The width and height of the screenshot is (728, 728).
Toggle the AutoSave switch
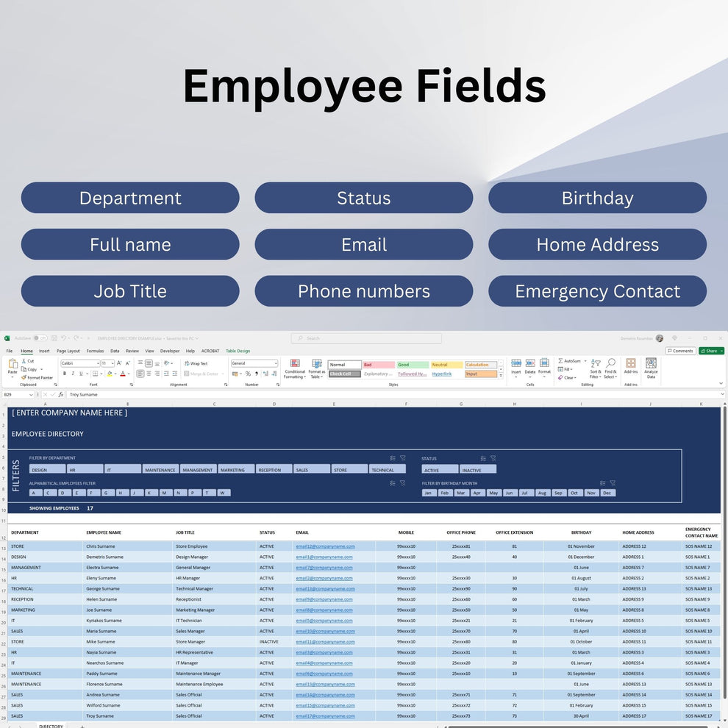click(x=40, y=338)
